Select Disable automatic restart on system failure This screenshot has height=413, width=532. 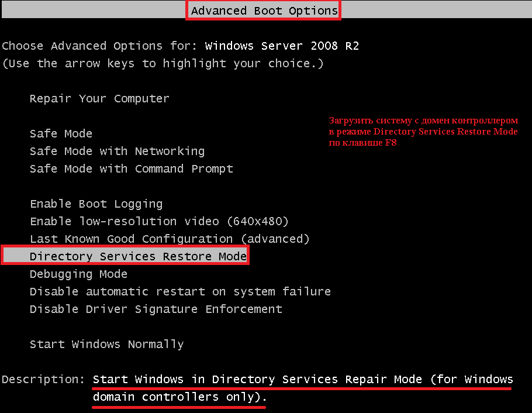click(x=180, y=291)
